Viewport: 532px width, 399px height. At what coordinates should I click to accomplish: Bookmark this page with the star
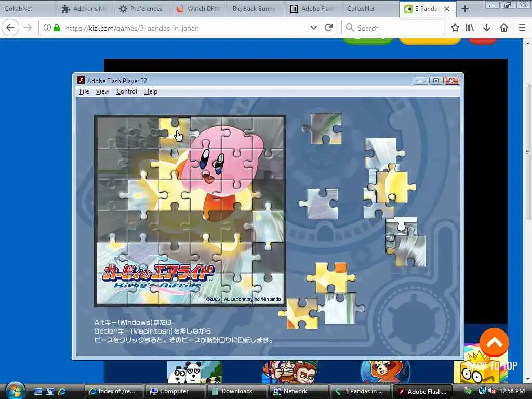coord(455,28)
